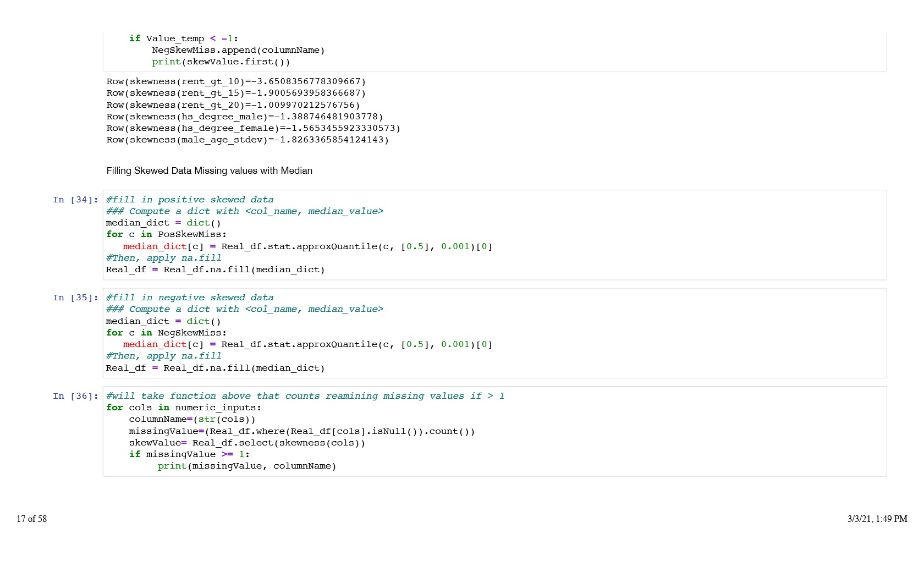
Task: Click the rent_gt_20 skewness output row
Action: [233, 105]
